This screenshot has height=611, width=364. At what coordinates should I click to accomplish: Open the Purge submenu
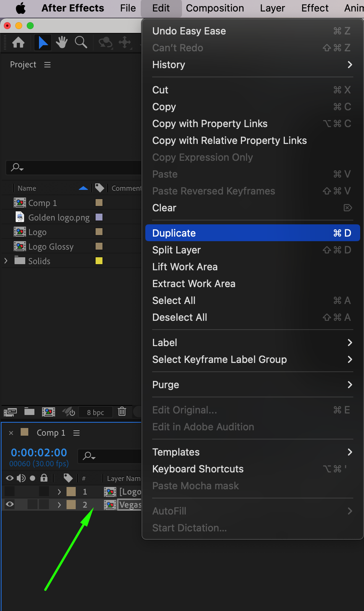pyautogui.click(x=252, y=385)
